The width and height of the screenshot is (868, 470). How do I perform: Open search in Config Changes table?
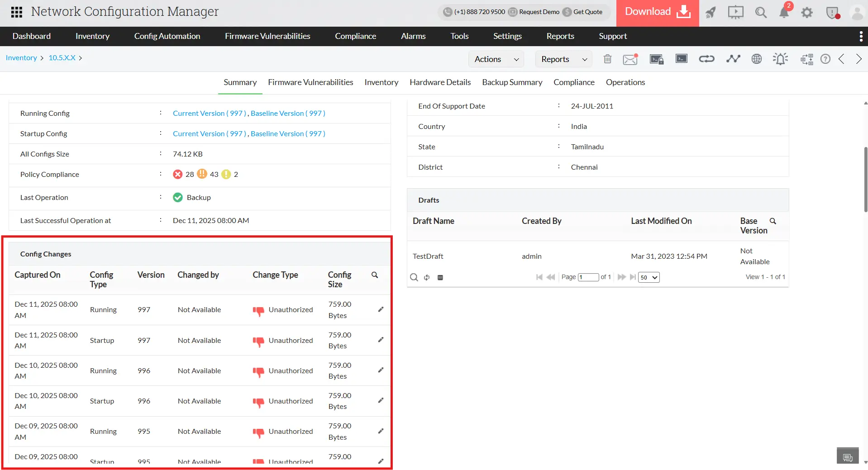click(375, 275)
